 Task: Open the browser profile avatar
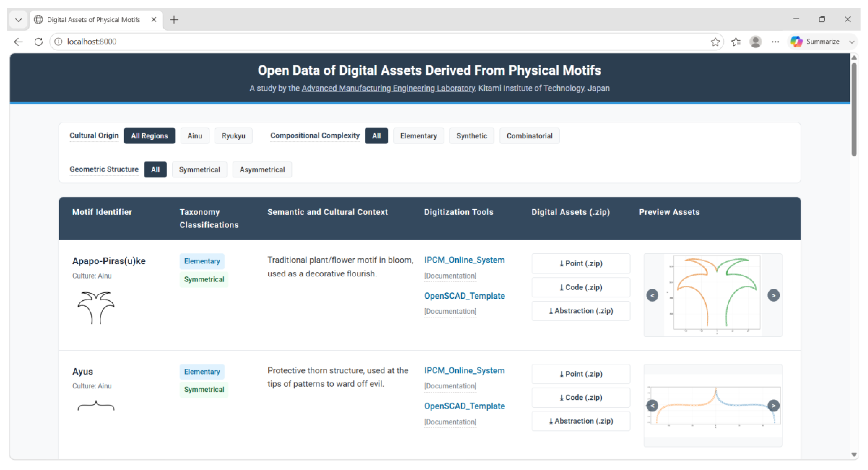pyautogui.click(x=756, y=42)
